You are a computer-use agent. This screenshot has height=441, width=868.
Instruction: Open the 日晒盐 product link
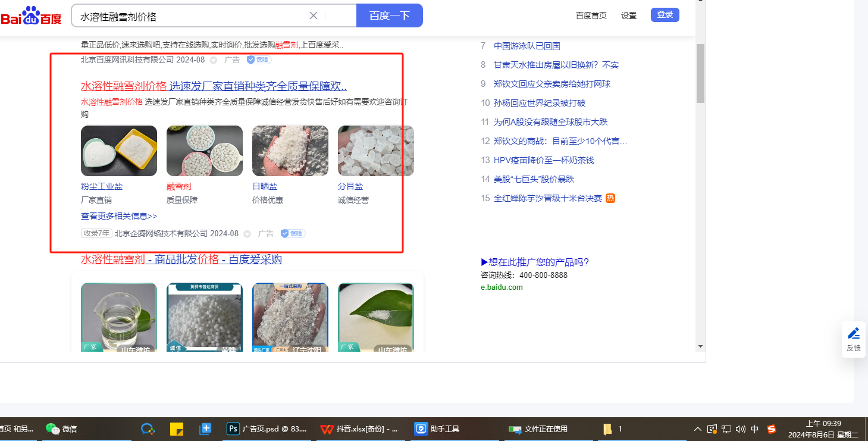tap(265, 186)
